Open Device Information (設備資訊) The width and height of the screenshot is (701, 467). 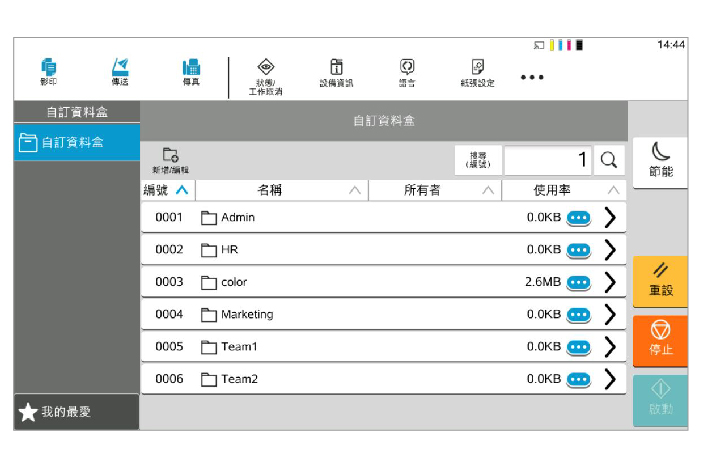click(336, 73)
